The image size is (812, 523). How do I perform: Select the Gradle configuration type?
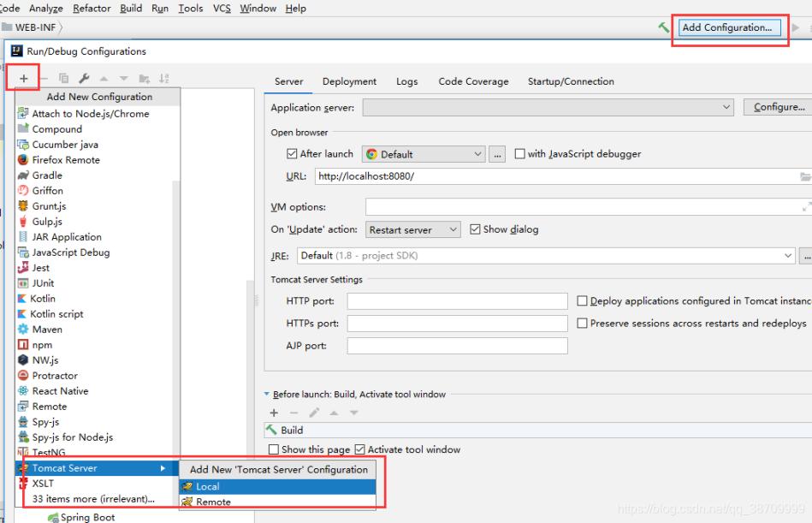click(47, 175)
